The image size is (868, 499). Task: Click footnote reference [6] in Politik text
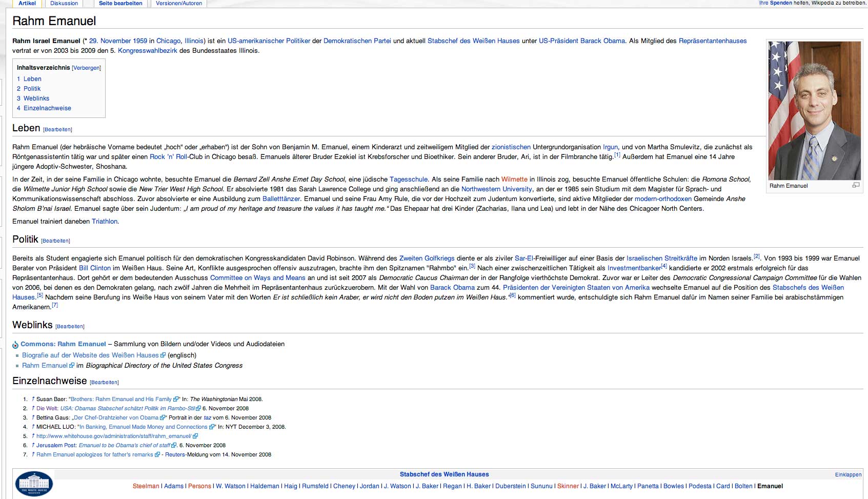512,295
